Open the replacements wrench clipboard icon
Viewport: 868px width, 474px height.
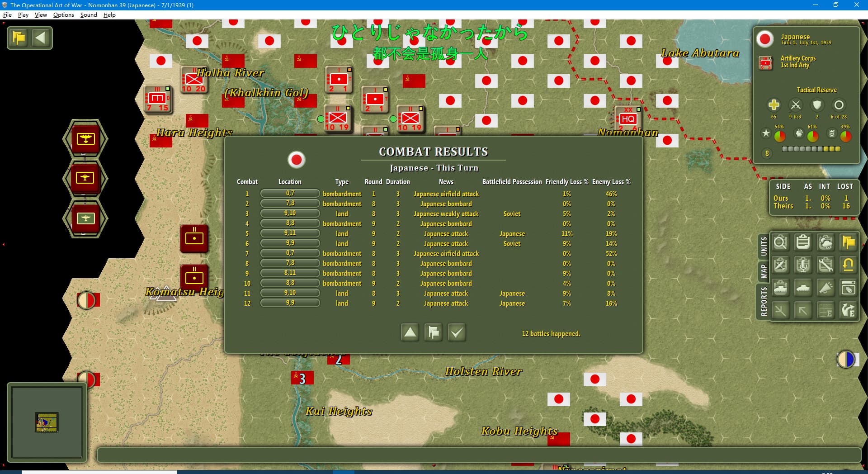pyautogui.click(x=826, y=265)
